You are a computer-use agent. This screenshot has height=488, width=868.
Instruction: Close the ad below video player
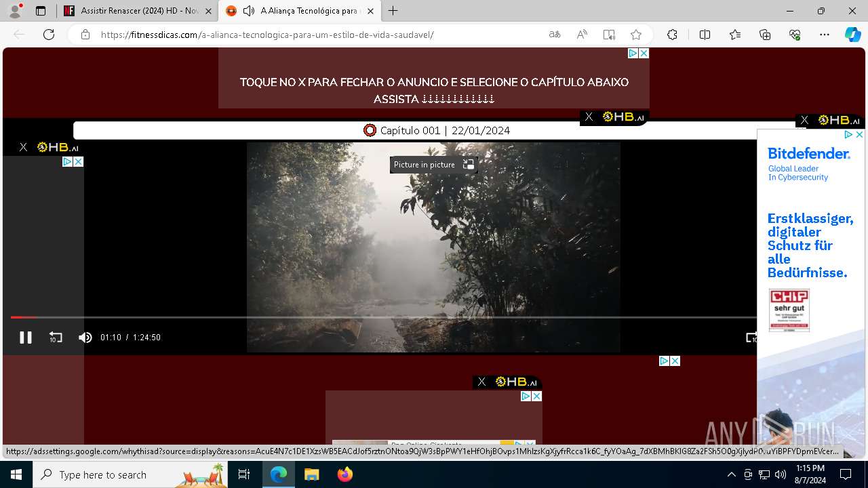coord(675,361)
